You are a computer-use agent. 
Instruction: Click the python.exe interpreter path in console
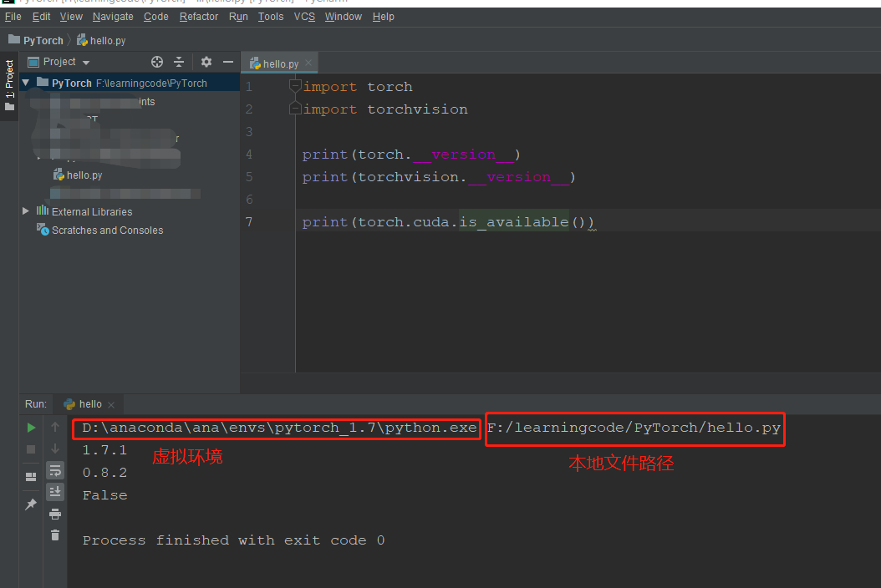coord(279,428)
